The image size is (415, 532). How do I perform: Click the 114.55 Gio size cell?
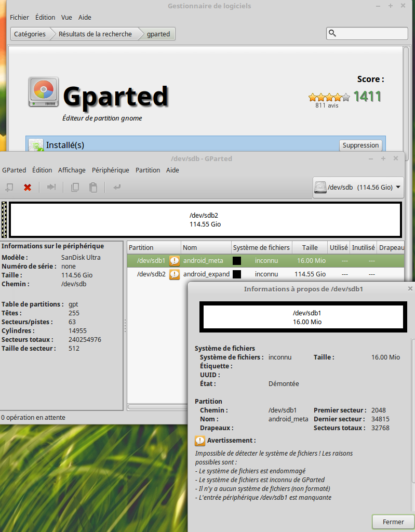310,274
